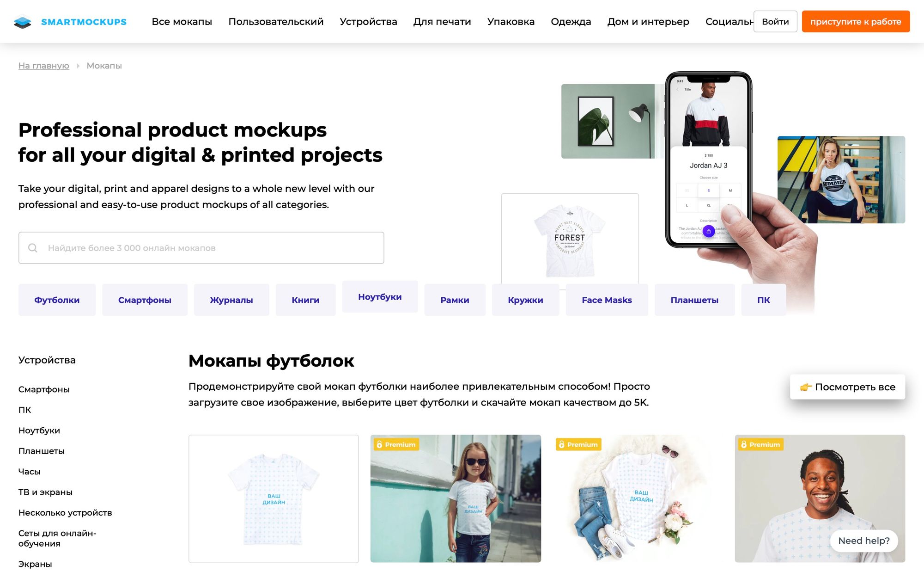The width and height of the screenshot is (924, 578).
Task: Open Дом и интерьер menu
Action: click(648, 22)
